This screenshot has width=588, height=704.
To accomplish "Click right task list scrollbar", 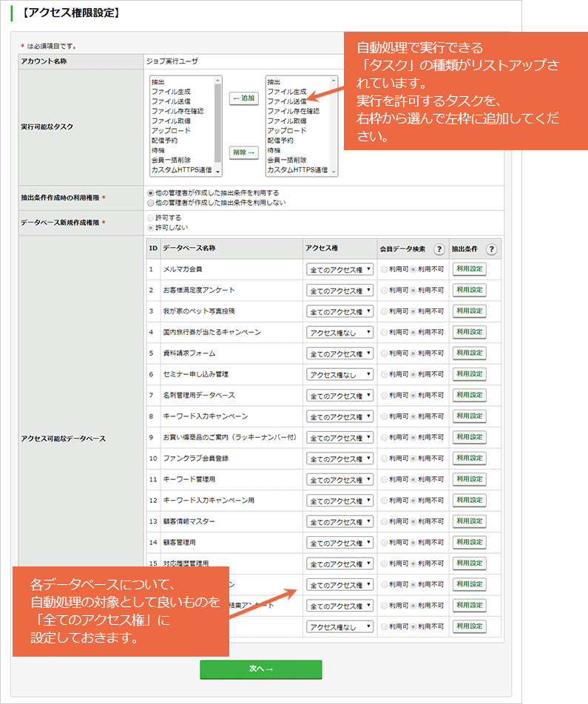I will coord(334,126).
